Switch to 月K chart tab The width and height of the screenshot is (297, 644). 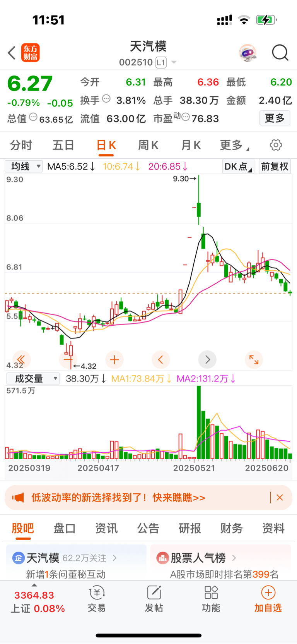pos(191,145)
